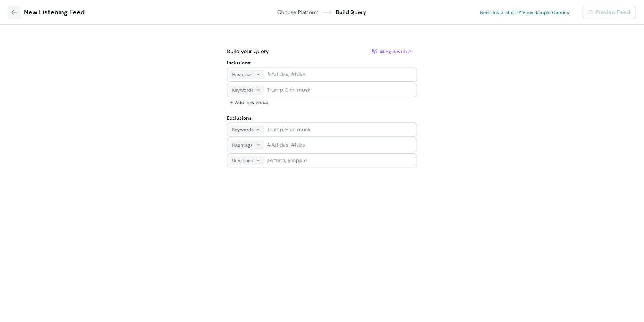Click the eye icon in Preview Feed

click(x=590, y=12)
